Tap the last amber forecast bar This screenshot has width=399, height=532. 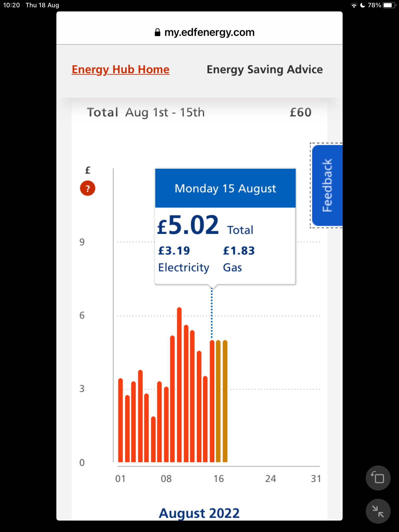coord(225,401)
